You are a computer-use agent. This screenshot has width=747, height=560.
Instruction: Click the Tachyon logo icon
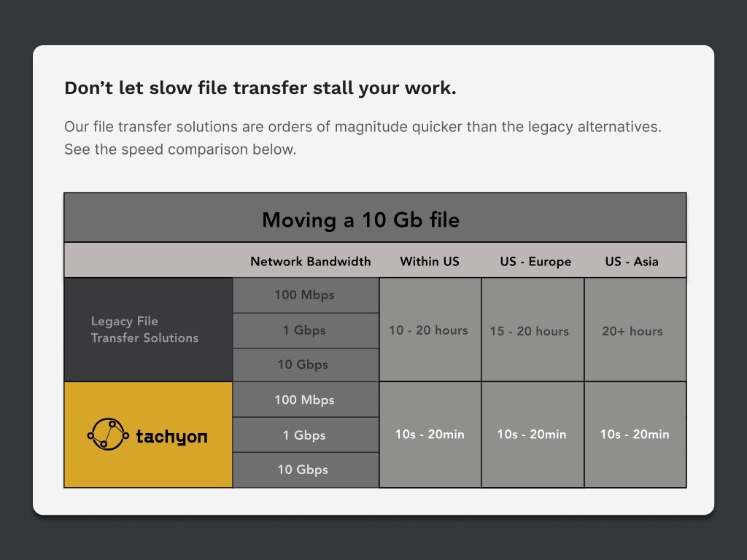pos(108,435)
